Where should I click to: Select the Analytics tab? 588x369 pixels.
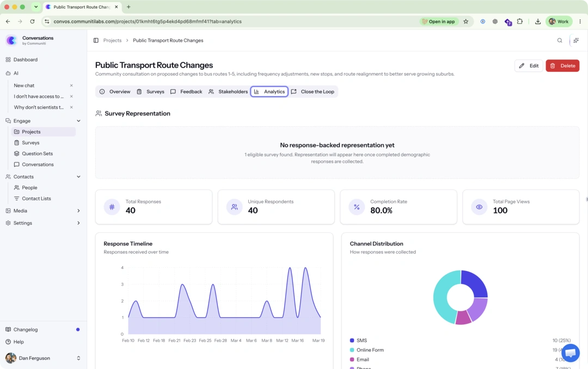(269, 91)
